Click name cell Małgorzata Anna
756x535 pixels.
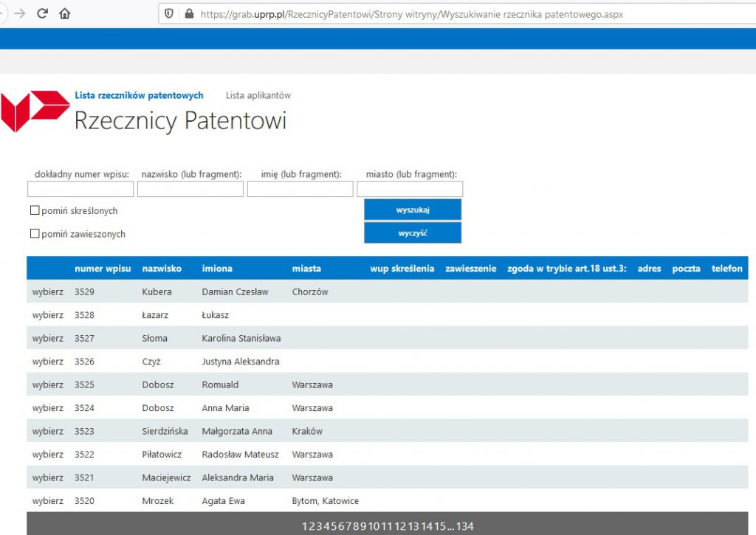tap(237, 431)
